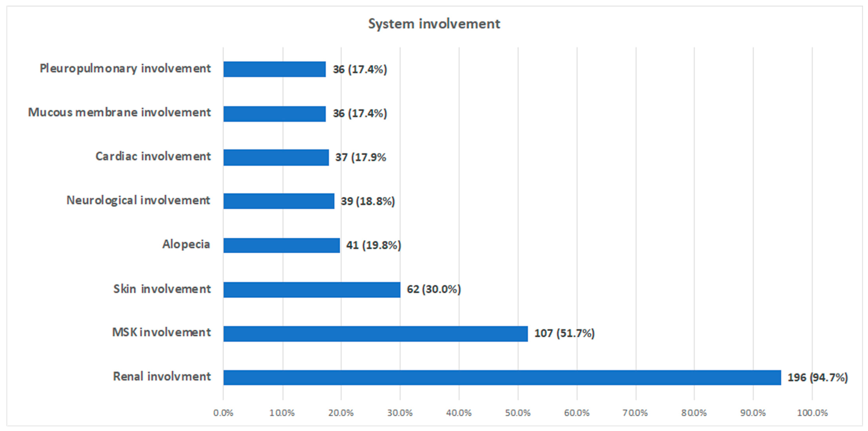Select the 39 (18.8%) data label
868x431 pixels.
click(x=367, y=201)
